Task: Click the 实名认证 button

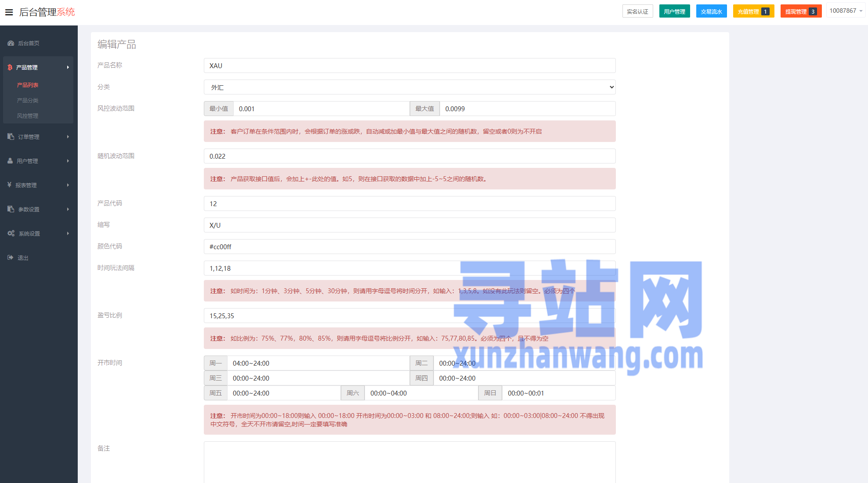Action: click(637, 11)
